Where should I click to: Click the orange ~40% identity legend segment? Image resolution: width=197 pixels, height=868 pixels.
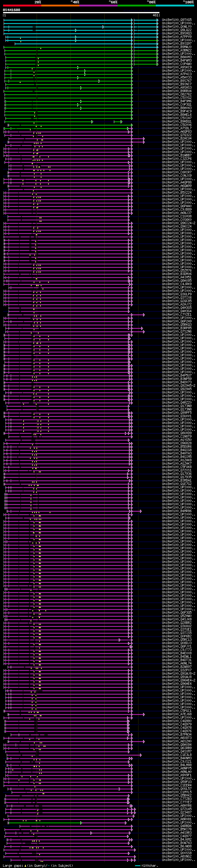pos(60,6)
